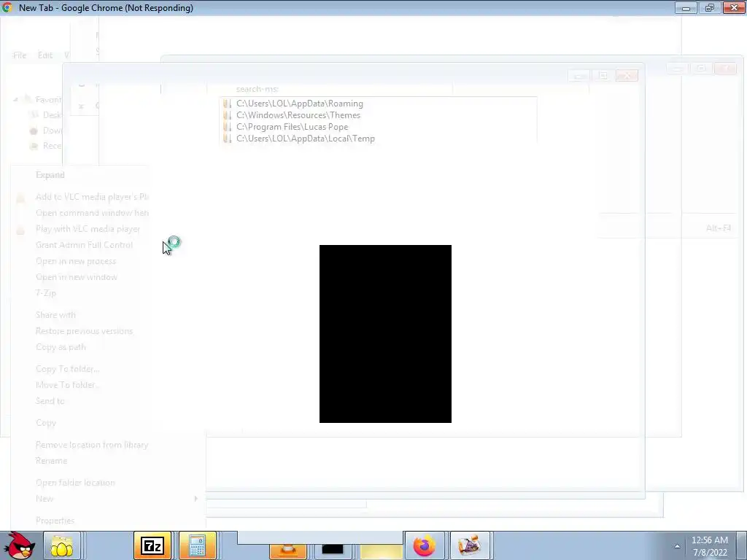Click the folder icon beside C:\Users\LOL\AppData\Roaming

tap(228, 104)
